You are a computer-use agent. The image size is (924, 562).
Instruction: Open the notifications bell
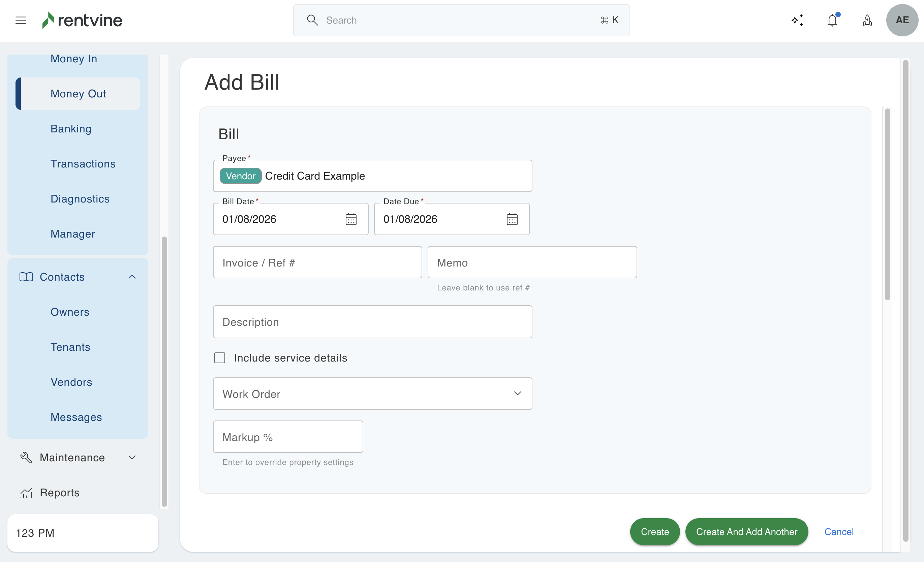(x=832, y=20)
